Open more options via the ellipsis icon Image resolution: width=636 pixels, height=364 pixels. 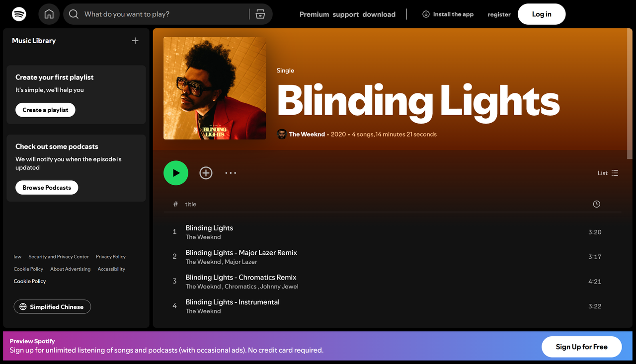[231, 173]
